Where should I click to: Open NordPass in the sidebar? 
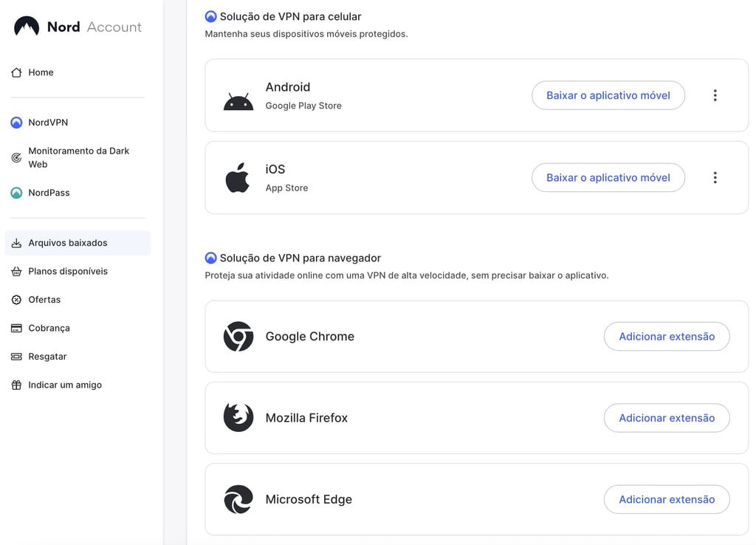pos(78,193)
